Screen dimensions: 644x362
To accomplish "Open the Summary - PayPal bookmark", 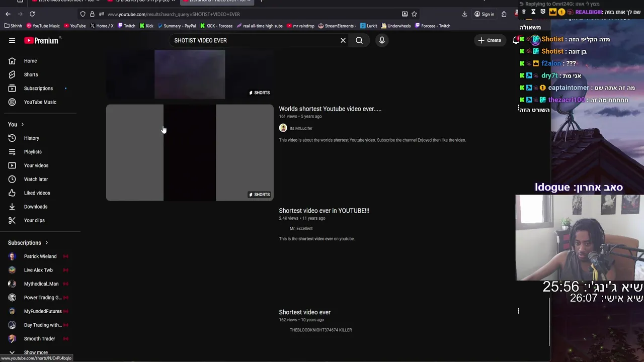I will click(x=177, y=26).
